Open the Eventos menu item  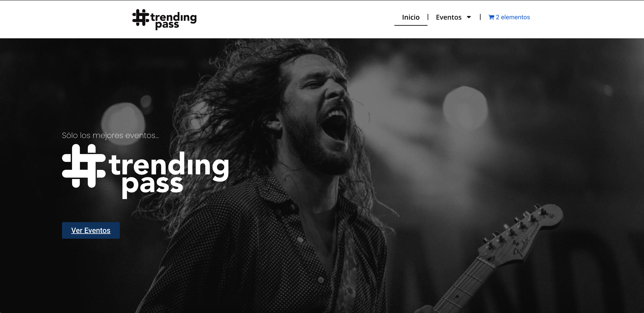pos(449,17)
